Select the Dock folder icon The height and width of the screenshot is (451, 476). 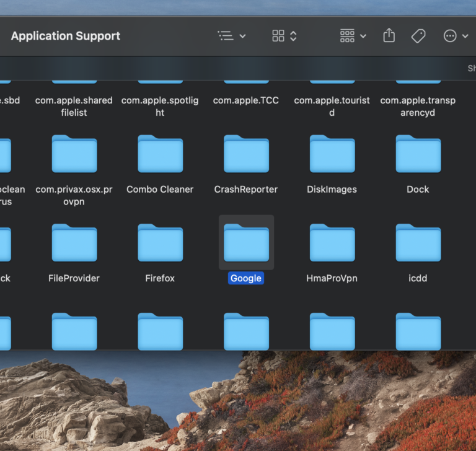coord(418,154)
